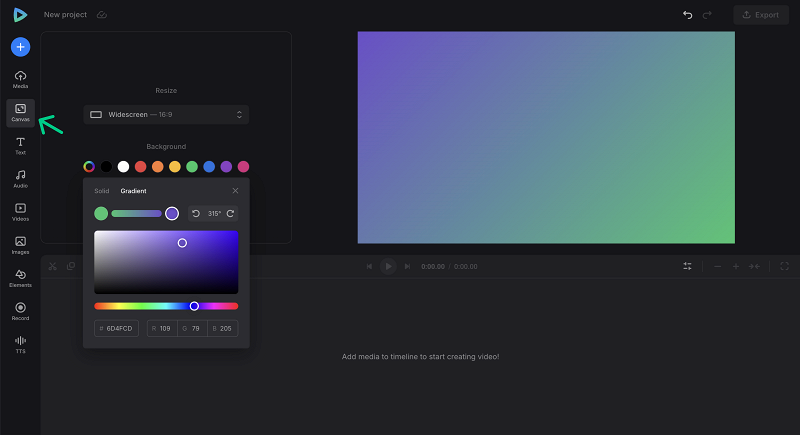Click the play button
The width and height of the screenshot is (800, 435).
pos(388,266)
